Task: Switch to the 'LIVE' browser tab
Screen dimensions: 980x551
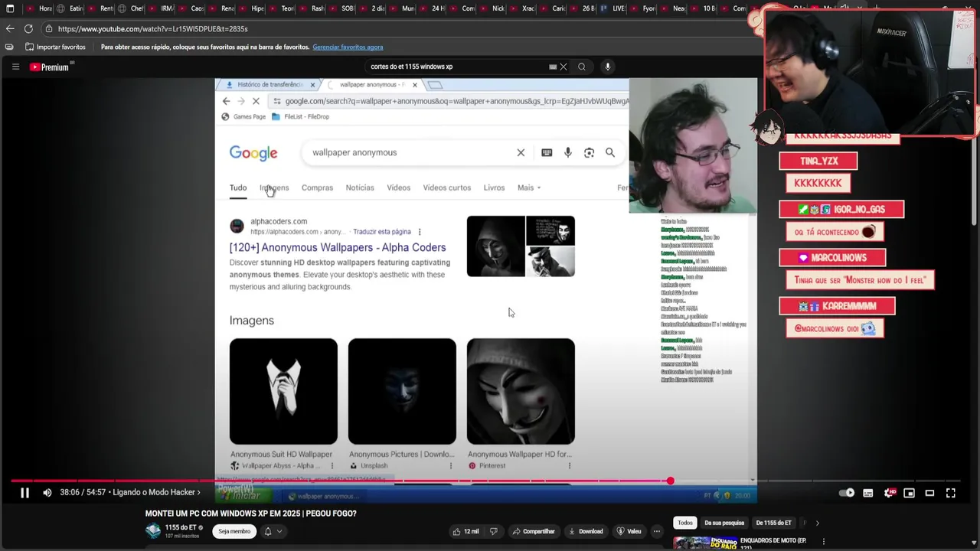Action: pos(613,8)
